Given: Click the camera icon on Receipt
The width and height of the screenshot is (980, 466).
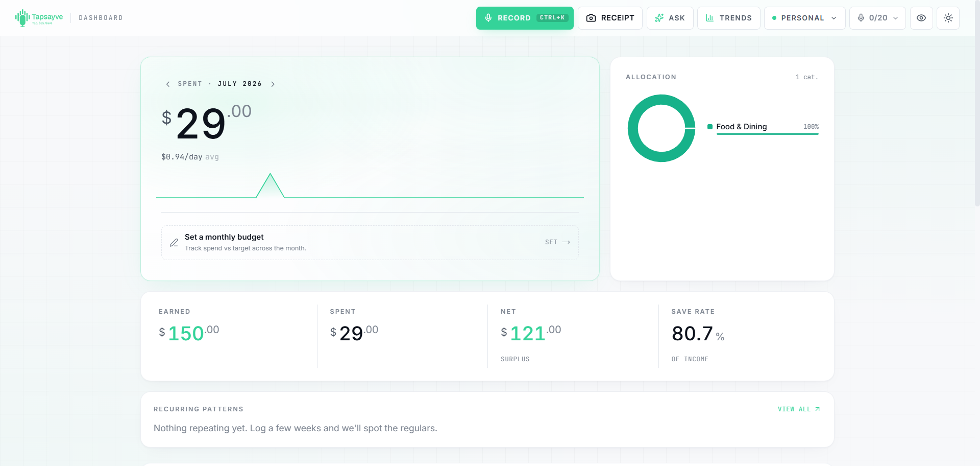Looking at the screenshot, I should click(x=591, y=18).
